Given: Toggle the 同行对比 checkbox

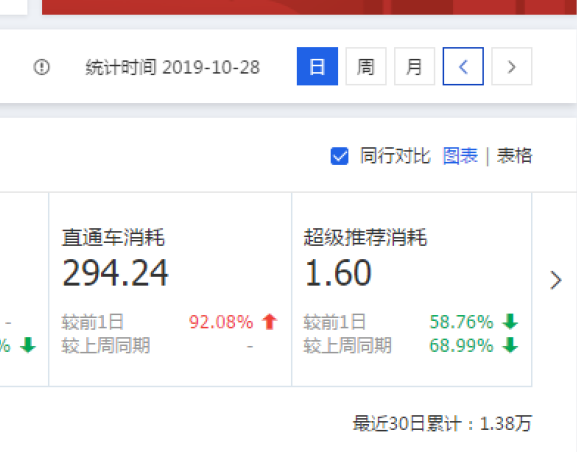Looking at the screenshot, I should pos(339,156).
